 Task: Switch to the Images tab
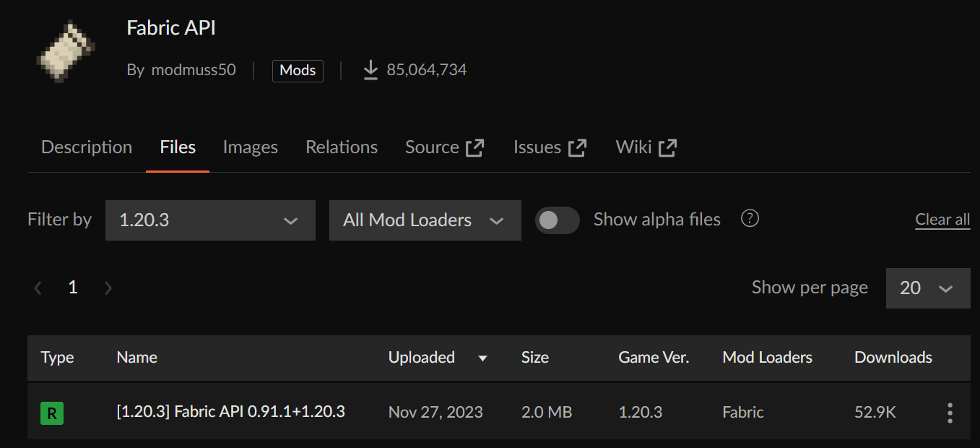pos(250,147)
